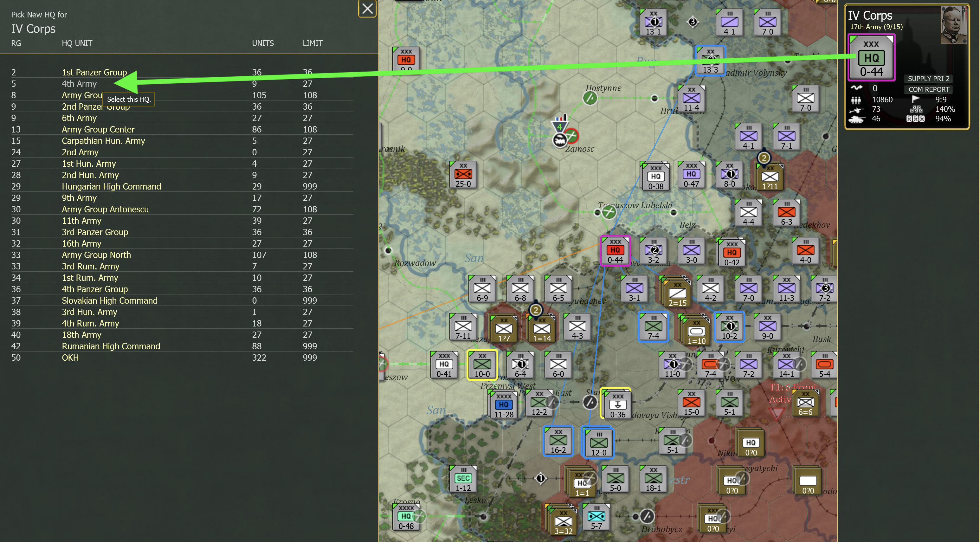Select 3rd Rum. Army row
The width and height of the screenshot is (980, 542).
click(x=182, y=266)
